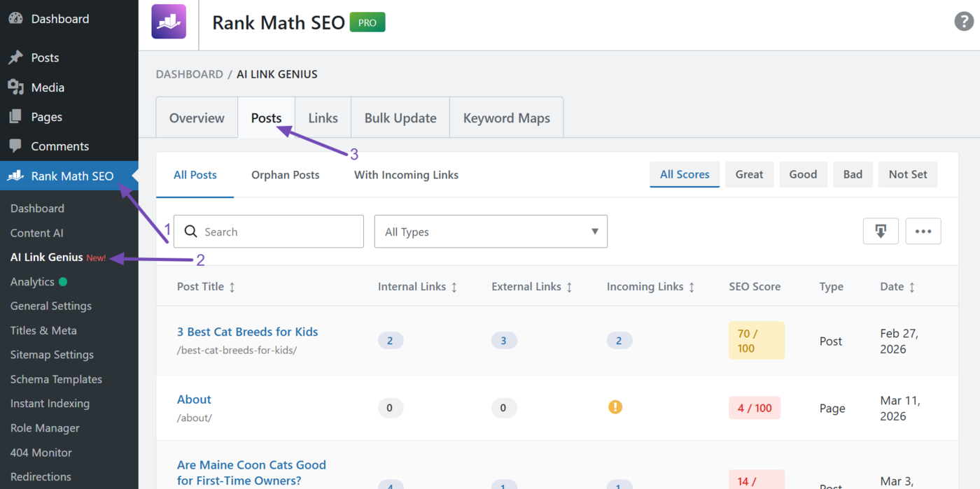Open 'Are Maine Coon Cats Good' post link
The width and height of the screenshot is (980, 489).
(x=251, y=472)
